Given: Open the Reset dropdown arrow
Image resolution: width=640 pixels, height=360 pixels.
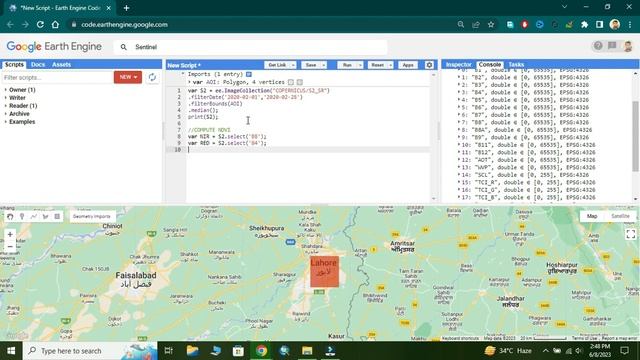Looking at the screenshot, I should [390, 65].
